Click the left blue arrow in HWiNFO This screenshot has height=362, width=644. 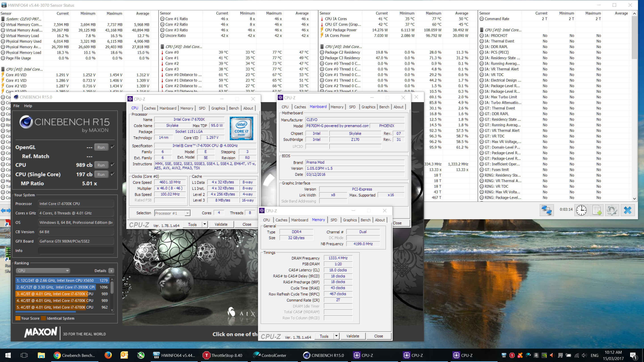point(3,210)
